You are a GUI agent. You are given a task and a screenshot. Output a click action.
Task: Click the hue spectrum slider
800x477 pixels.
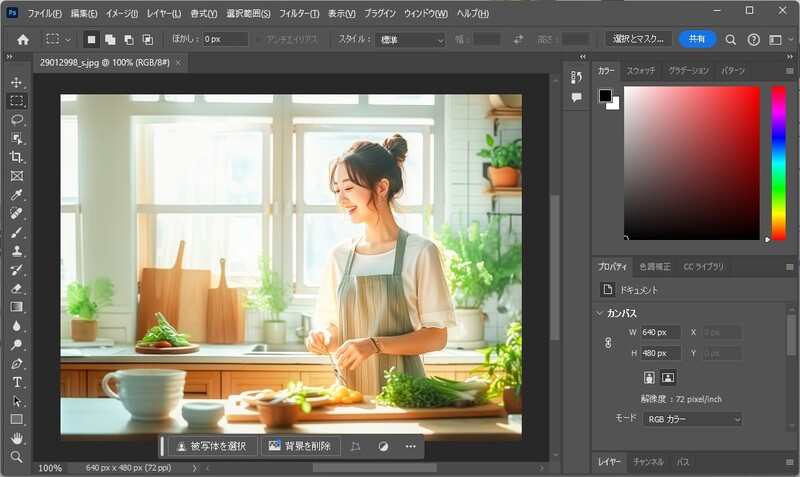[x=778, y=163]
